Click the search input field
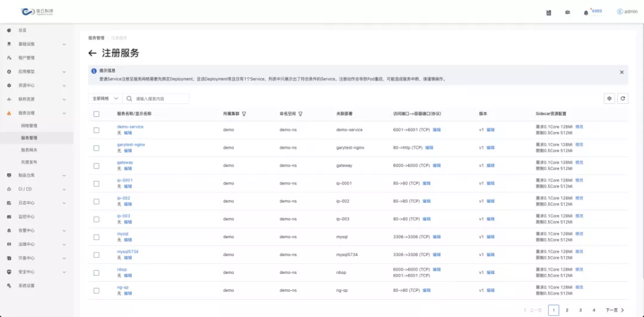Viewport: 644px width, 317px height. pyautogui.click(x=156, y=99)
